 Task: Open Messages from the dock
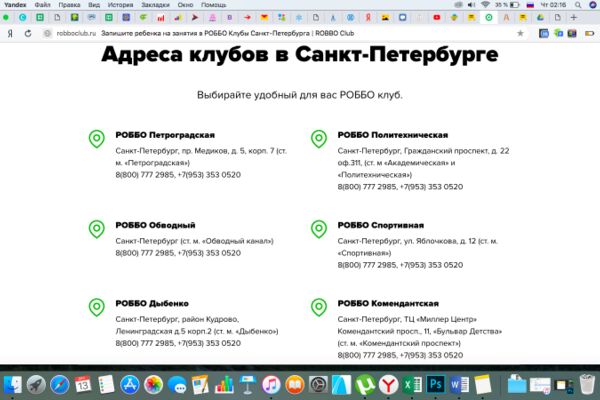coord(177,384)
